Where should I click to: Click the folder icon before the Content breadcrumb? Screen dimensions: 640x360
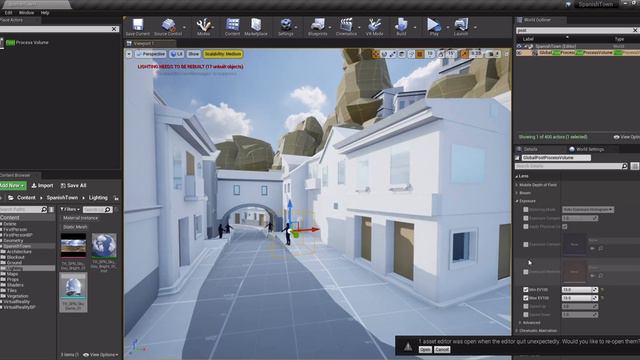point(11,198)
